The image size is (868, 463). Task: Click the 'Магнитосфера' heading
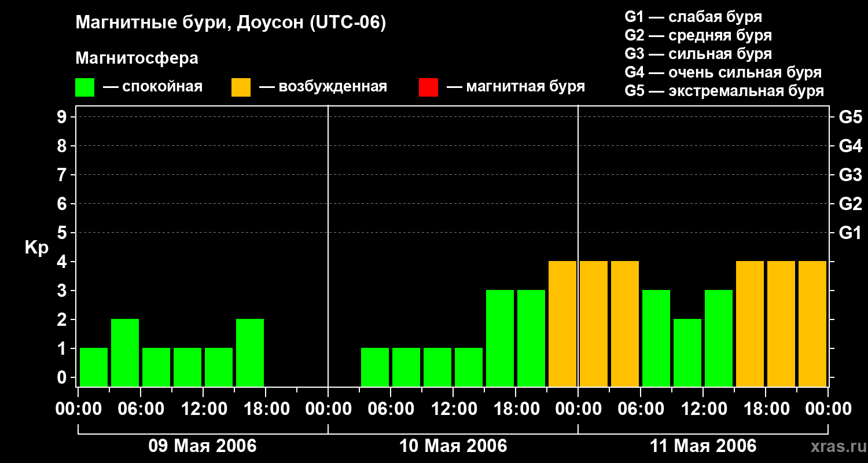click(x=137, y=58)
